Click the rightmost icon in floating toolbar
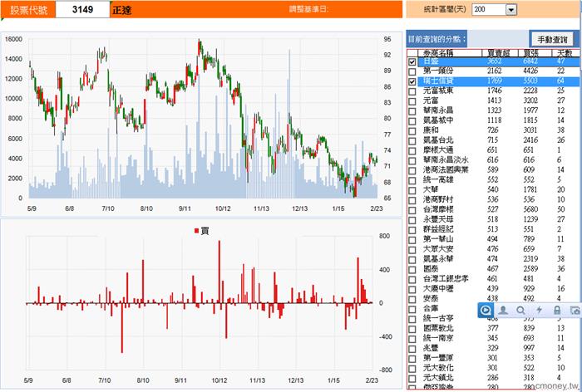 click(574, 310)
